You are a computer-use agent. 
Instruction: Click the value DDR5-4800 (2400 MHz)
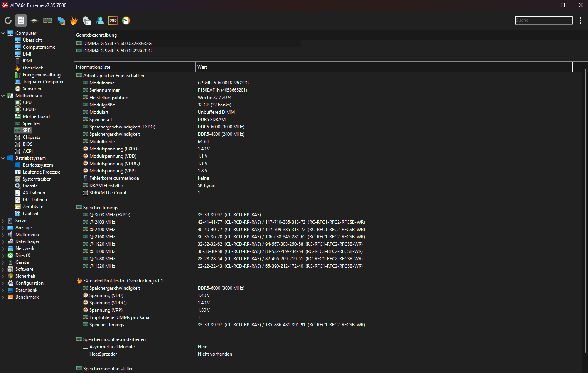coord(221,134)
